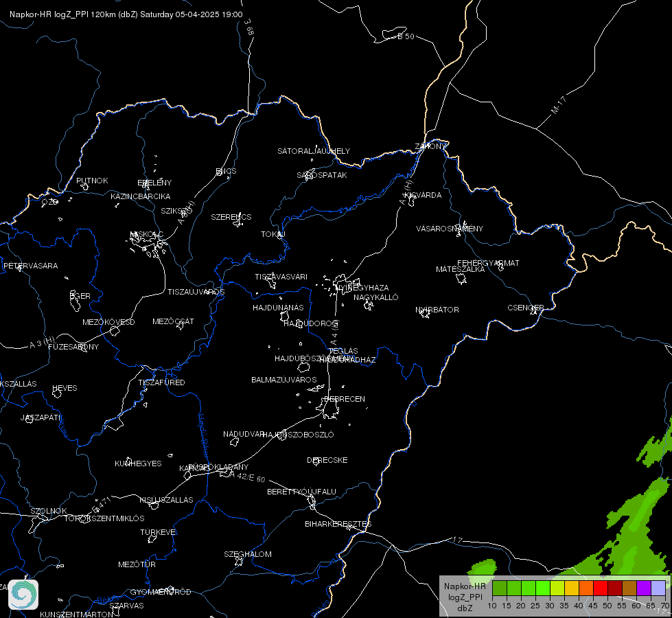The width and height of the screenshot is (672, 618).
Task: Click the 65 dBZ lavender legend swatch
Action: tap(658, 588)
